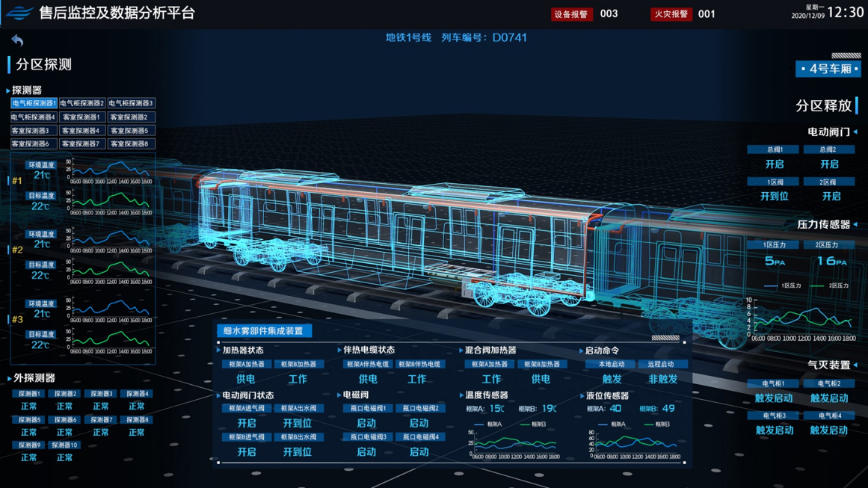
Task: Click the red 火灾报警 alarm badge
Action: tap(670, 14)
